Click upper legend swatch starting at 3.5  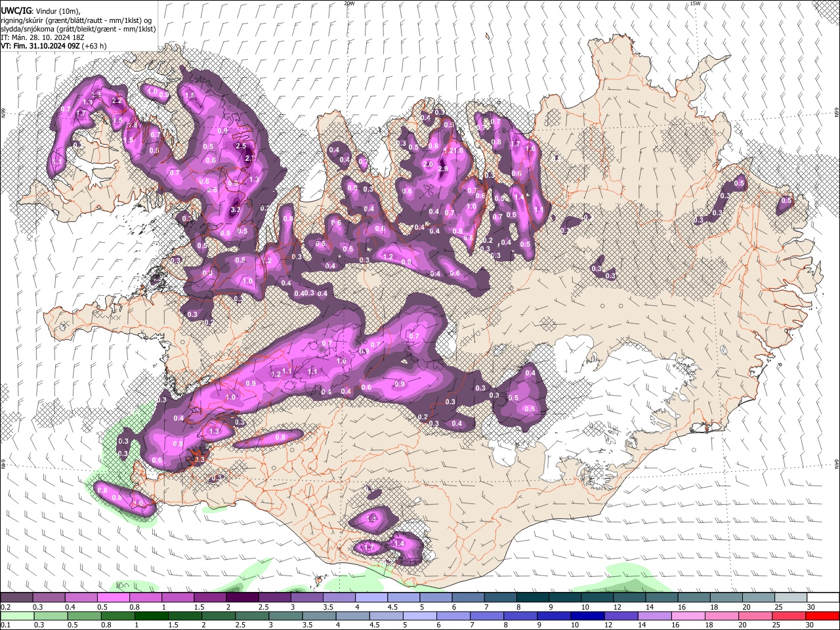point(339,598)
